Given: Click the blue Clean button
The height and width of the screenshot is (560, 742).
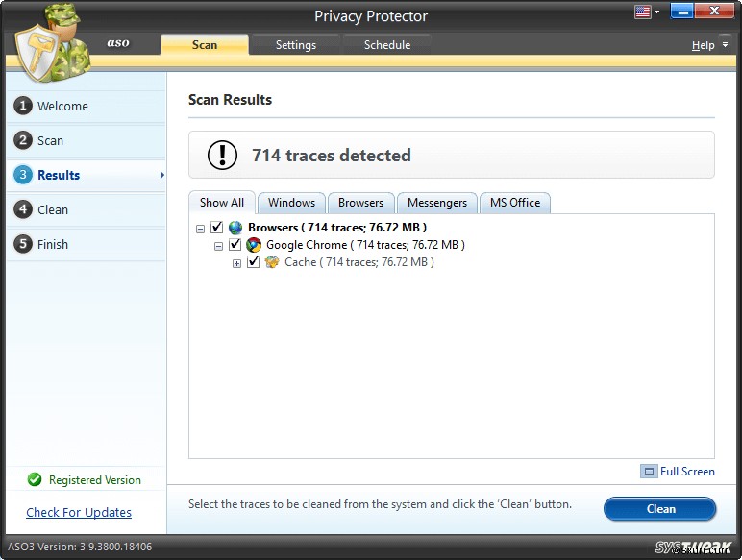Looking at the screenshot, I should tap(660, 509).
